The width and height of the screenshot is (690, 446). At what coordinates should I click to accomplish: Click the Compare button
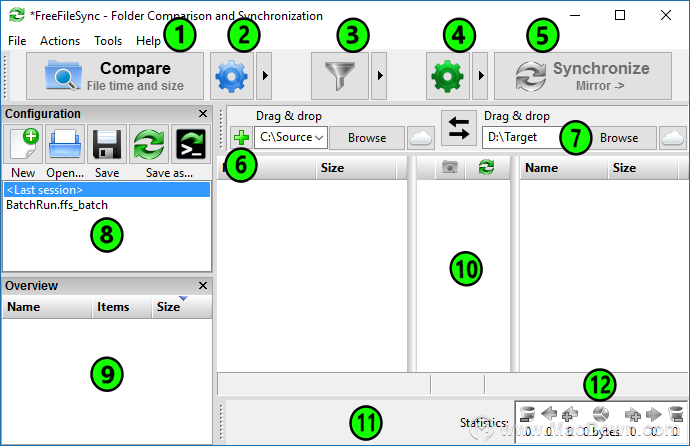115,76
